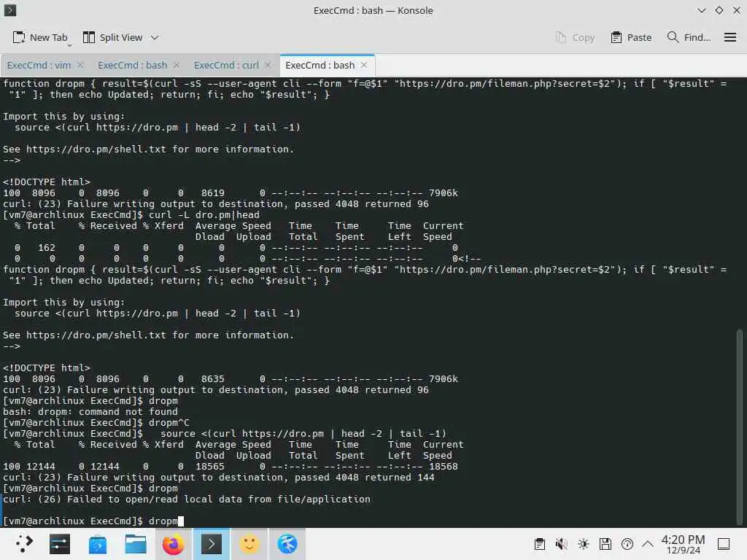Viewport: 747px width, 560px height.
Task: Click the Copy toolbar button
Action: pos(575,38)
